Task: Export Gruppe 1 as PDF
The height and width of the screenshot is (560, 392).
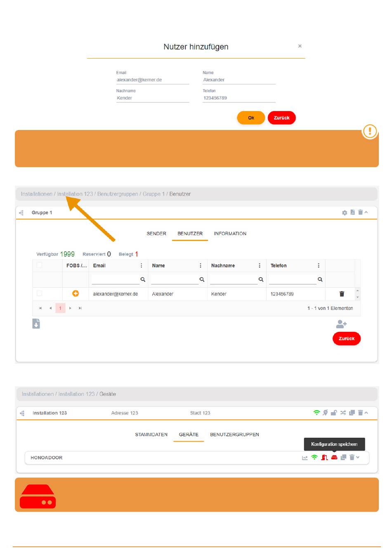Action: [352, 212]
